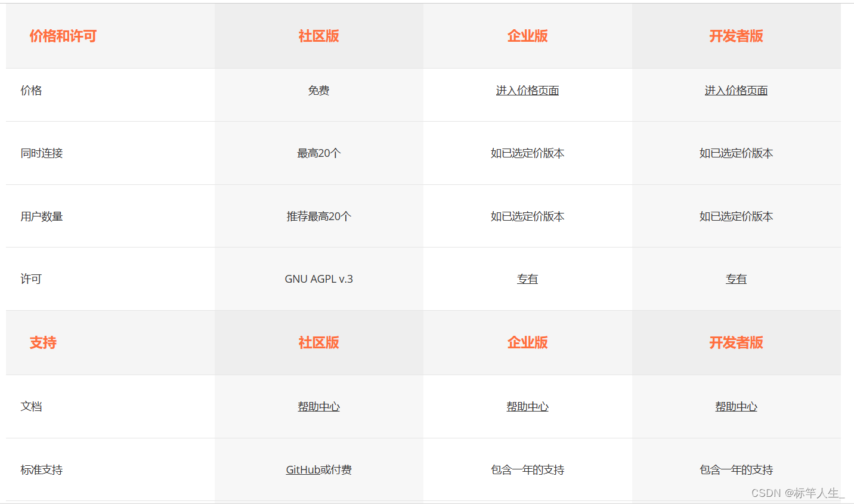The height and width of the screenshot is (504, 854).
Task: Click the GNU AGPL v.3 license cell
Action: click(318, 279)
